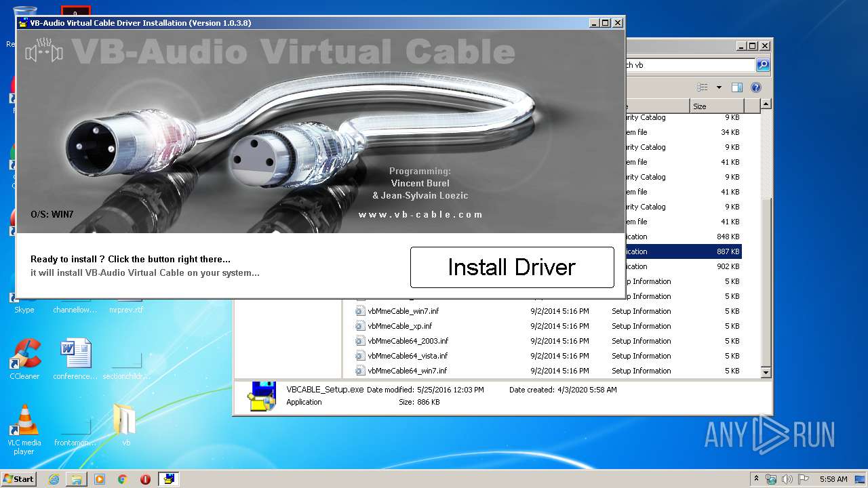Select the 902 KB application row

click(x=683, y=266)
